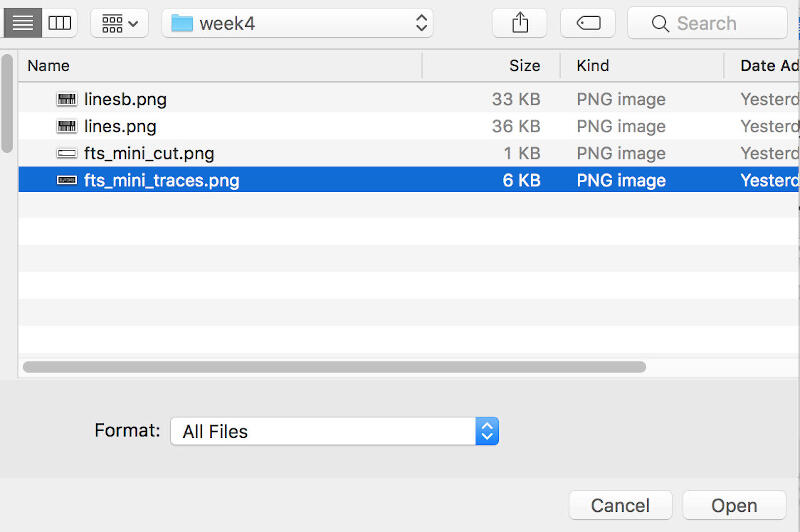Switch to column view mode
This screenshot has height=532, width=800.
[x=60, y=23]
